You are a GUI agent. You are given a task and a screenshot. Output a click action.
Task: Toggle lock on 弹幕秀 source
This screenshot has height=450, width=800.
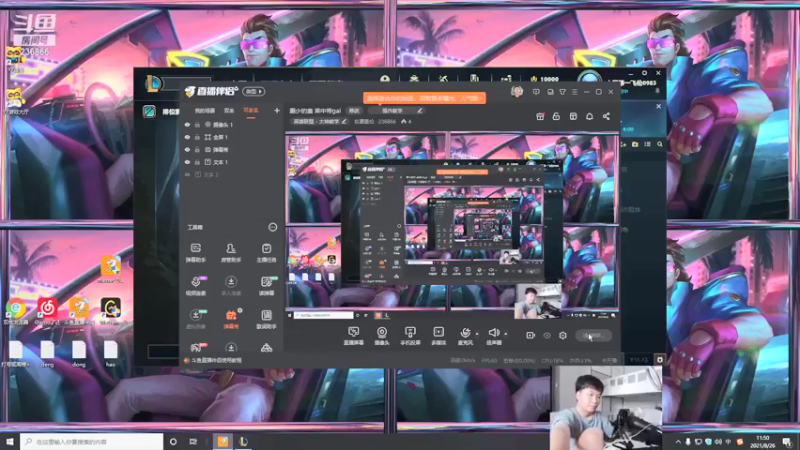(197, 149)
